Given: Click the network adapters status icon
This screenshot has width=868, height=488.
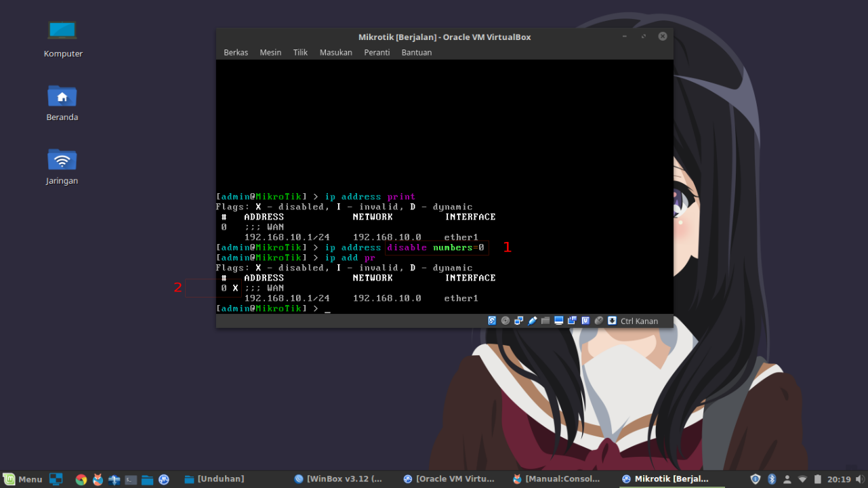Looking at the screenshot, I should [519, 321].
